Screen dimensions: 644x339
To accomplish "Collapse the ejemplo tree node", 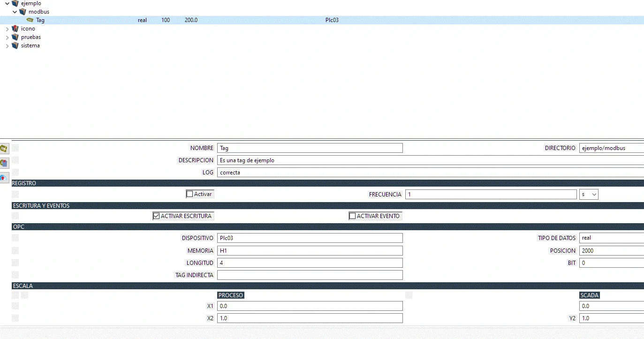I will [7, 3].
